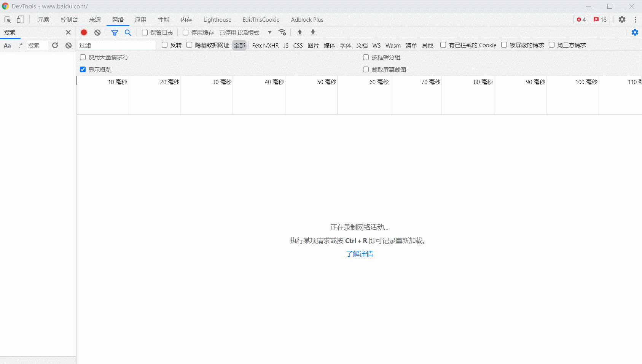Click the red record network log button
Screen dimensions: 642x364
(x=84, y=32)
